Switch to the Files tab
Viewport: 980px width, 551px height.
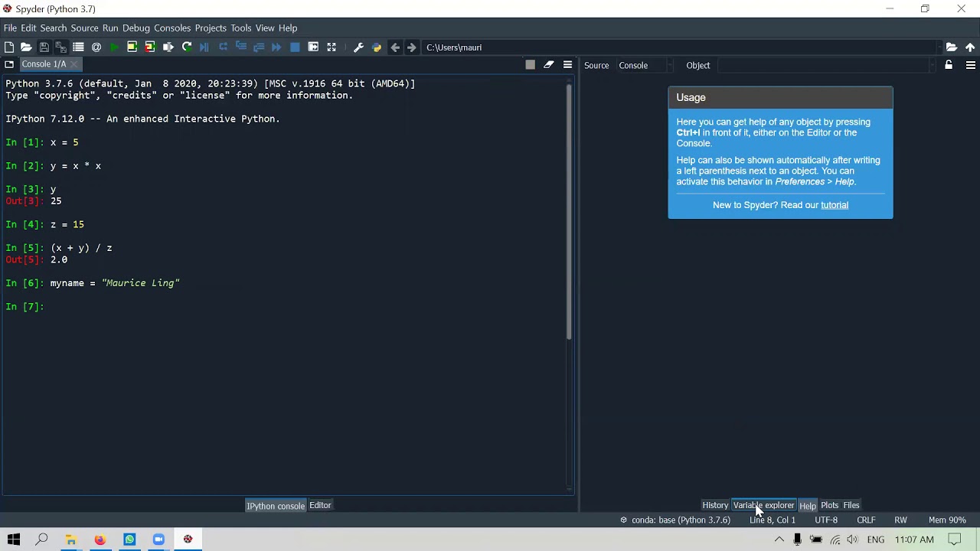[x=851, y=505]
